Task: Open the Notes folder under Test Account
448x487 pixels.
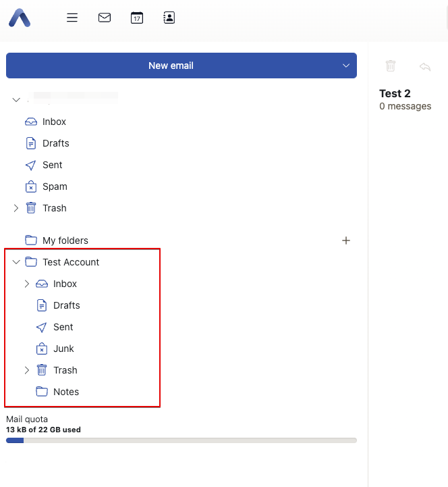Action: (x=65, y=392)
